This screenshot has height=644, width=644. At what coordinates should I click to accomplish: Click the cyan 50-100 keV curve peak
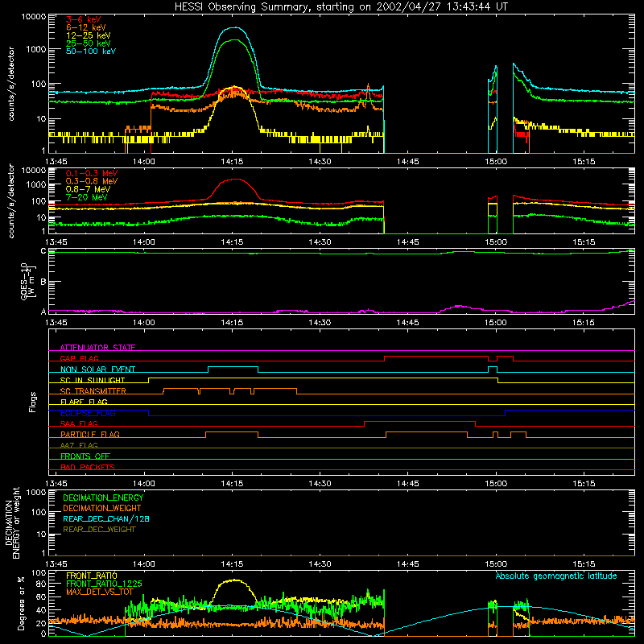[234, 28]
